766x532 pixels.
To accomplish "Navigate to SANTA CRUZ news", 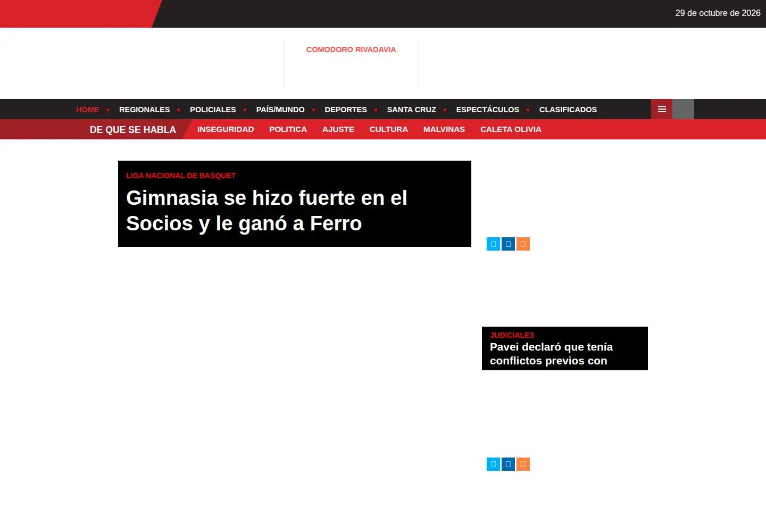I will 412,110.
